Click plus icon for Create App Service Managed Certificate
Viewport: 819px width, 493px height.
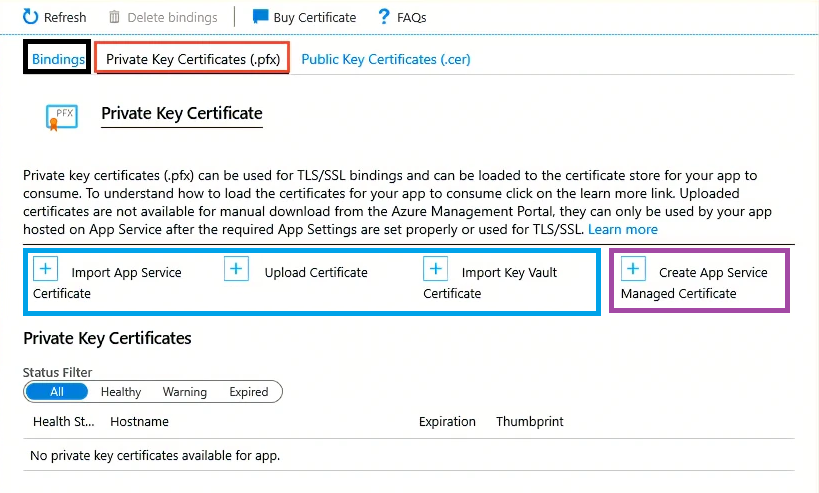tap(633, 269)
